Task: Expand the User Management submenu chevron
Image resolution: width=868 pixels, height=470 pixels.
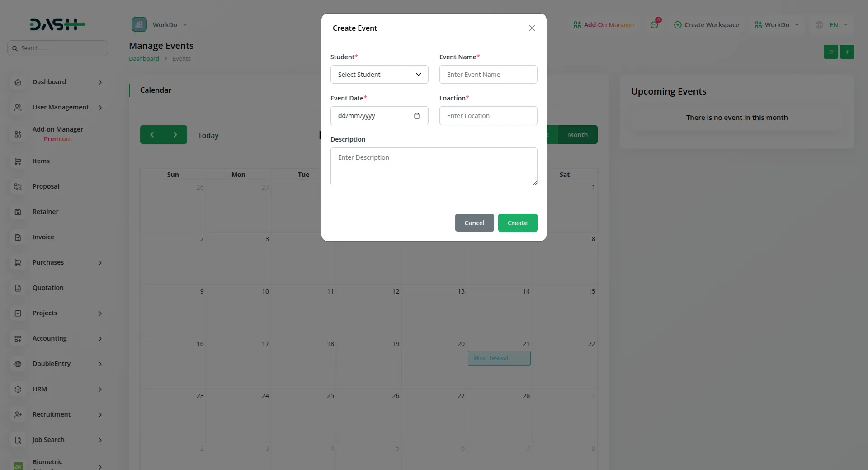Action: (x=100, y=108)
